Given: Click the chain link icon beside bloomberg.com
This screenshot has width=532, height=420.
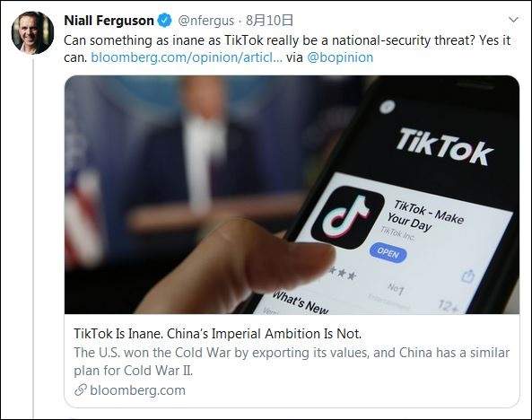Looking at the screenshot, I should tap(81, 390).
